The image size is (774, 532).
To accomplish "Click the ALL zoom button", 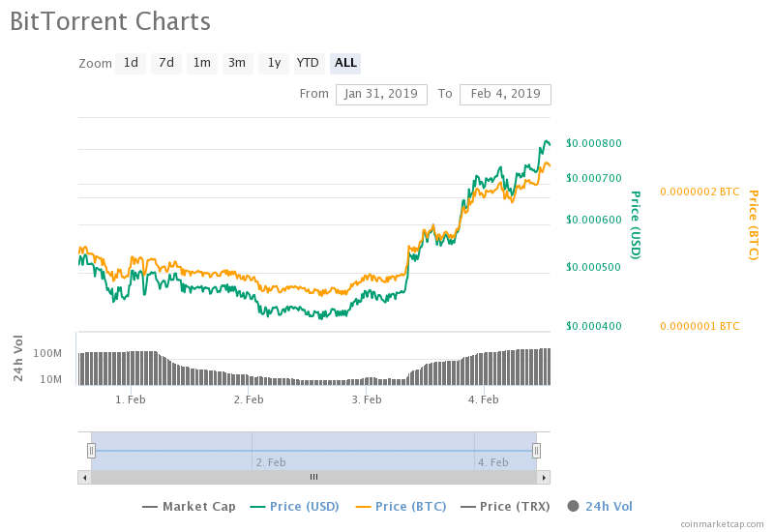I will tap(345, 64).
